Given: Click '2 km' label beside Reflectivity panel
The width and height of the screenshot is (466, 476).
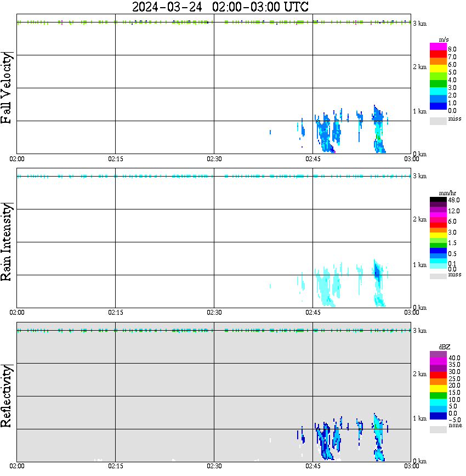Looking at the screenshot, I should coord(419,374).
